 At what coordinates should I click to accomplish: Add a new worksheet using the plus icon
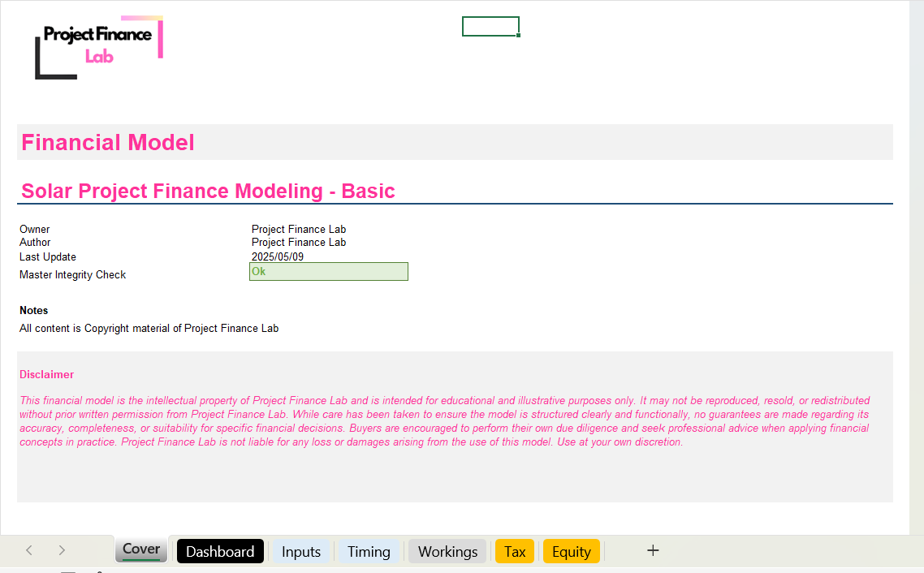pos(653,550)
